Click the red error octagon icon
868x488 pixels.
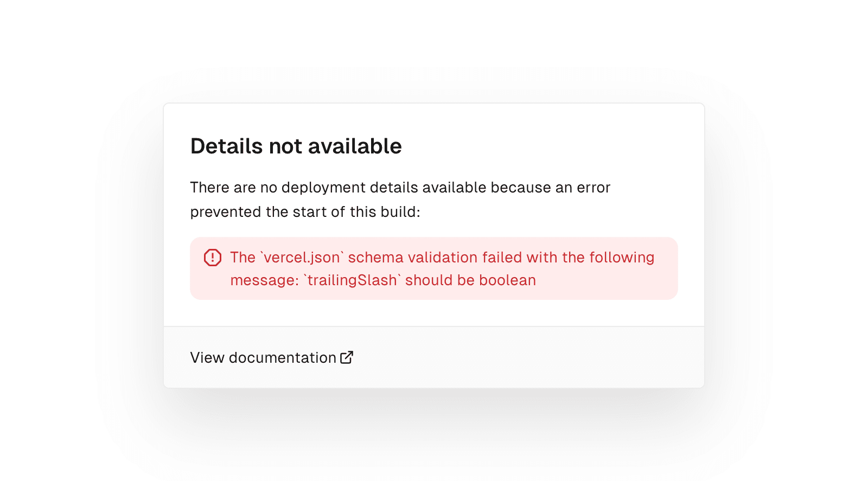[x=213, y=258]
